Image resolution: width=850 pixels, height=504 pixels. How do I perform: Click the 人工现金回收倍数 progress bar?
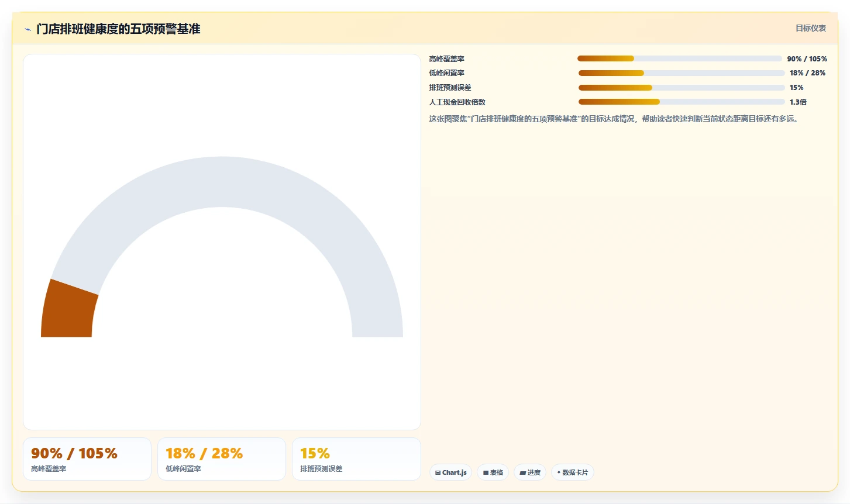click(682, 102)
